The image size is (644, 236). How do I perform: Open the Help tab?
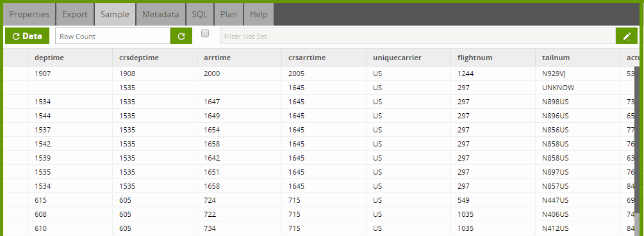(x=259, y=14)
